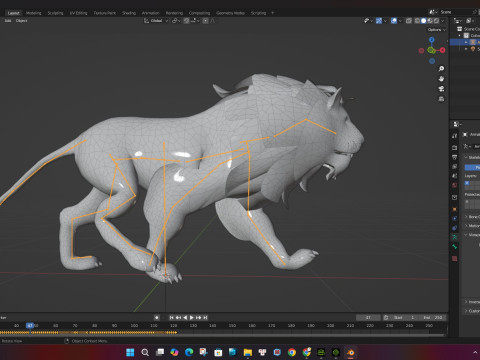Open the Output properties tab

455,157
